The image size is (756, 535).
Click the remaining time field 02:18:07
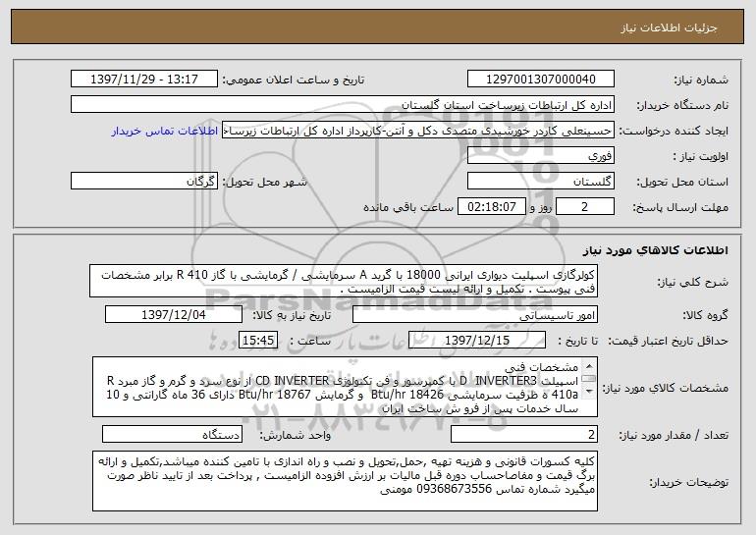coord(491,207)
